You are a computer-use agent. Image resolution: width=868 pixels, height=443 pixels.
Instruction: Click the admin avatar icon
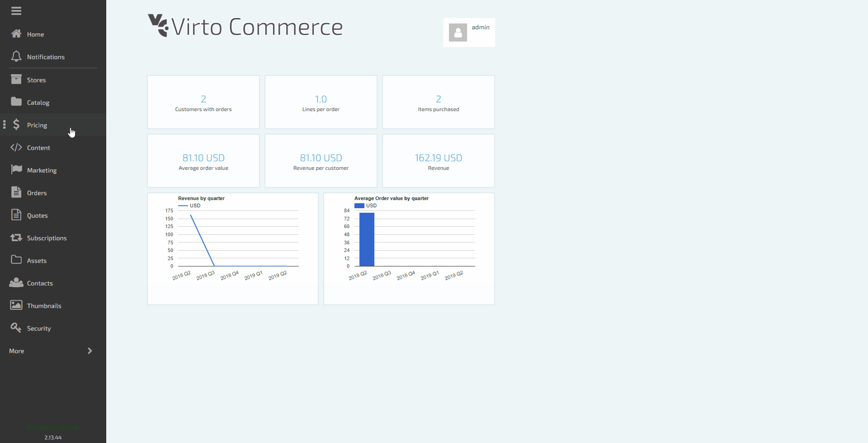tap(458, 33)
